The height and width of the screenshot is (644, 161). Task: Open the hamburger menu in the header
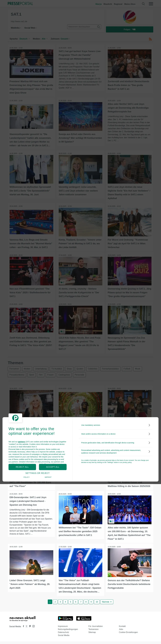151,4
